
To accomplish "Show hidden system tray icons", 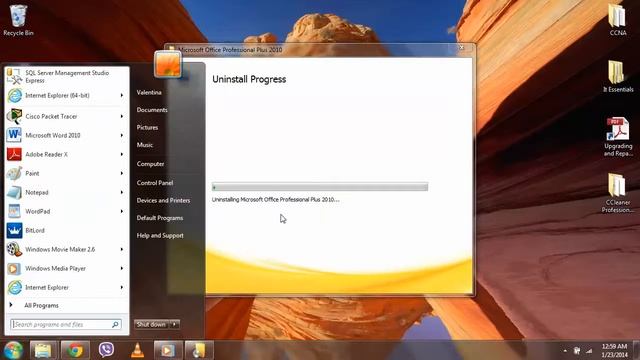I will tap(565, 351).
